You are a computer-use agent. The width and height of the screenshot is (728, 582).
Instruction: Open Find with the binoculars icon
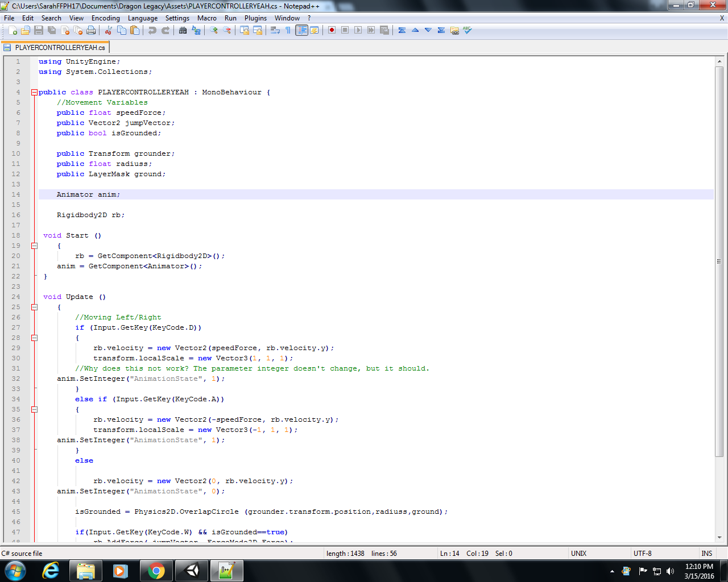click(183, 30)
